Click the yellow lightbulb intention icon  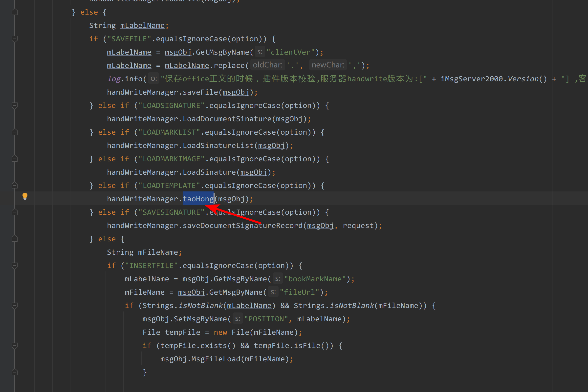tap(25, 196)
